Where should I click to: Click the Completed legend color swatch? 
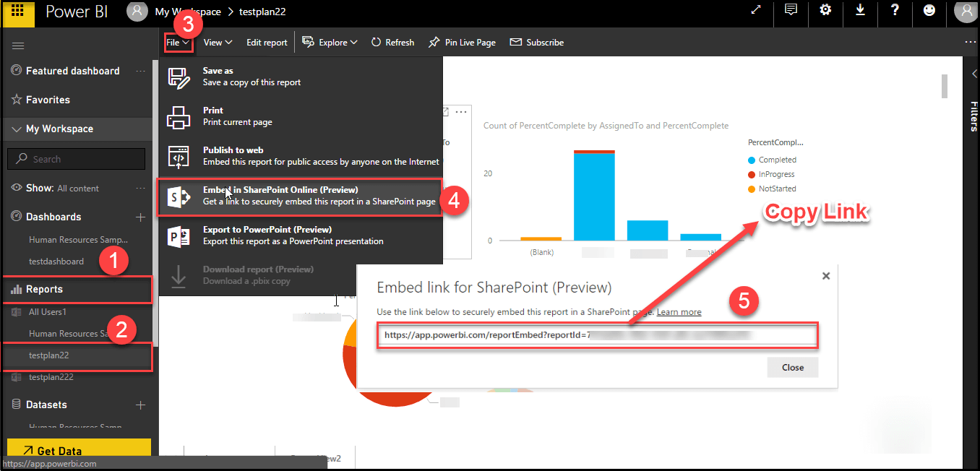click(752, 160)
